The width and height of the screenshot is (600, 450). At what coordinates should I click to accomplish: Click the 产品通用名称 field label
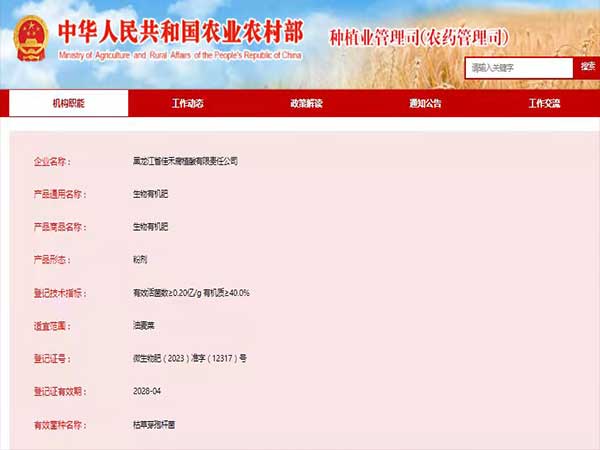[58, 193]
